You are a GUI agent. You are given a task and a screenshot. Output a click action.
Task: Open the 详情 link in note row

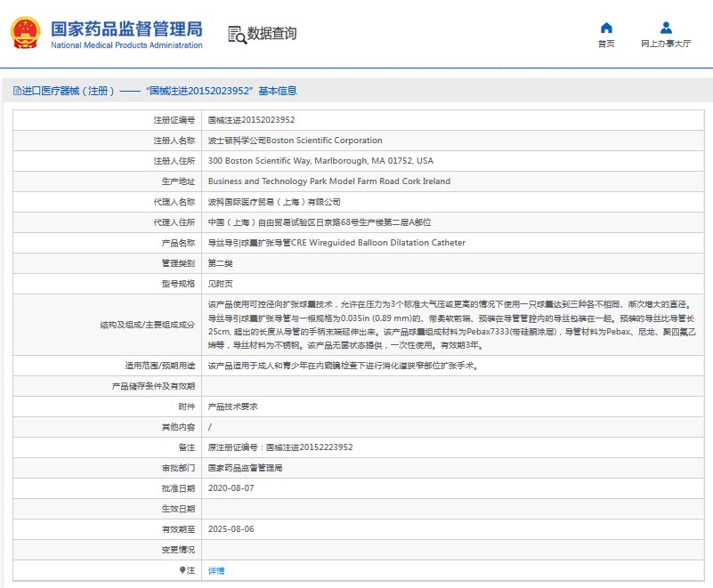click(216, 570)
